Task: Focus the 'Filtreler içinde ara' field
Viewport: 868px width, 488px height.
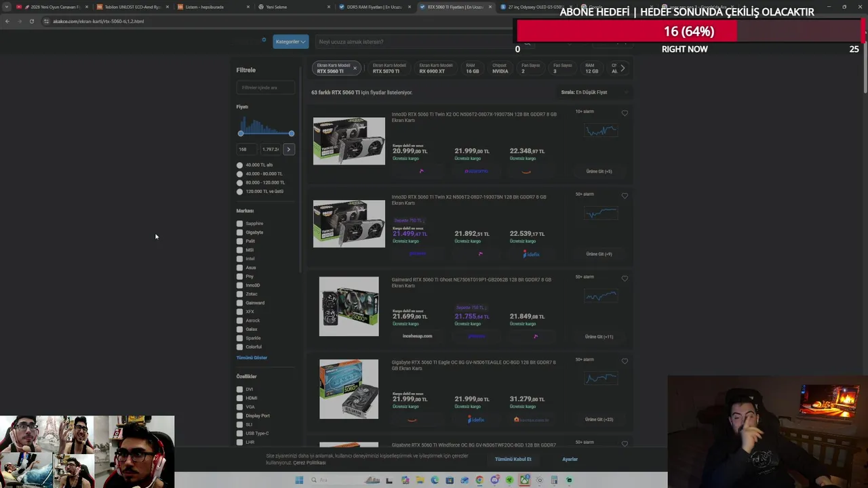Action: 265,87
